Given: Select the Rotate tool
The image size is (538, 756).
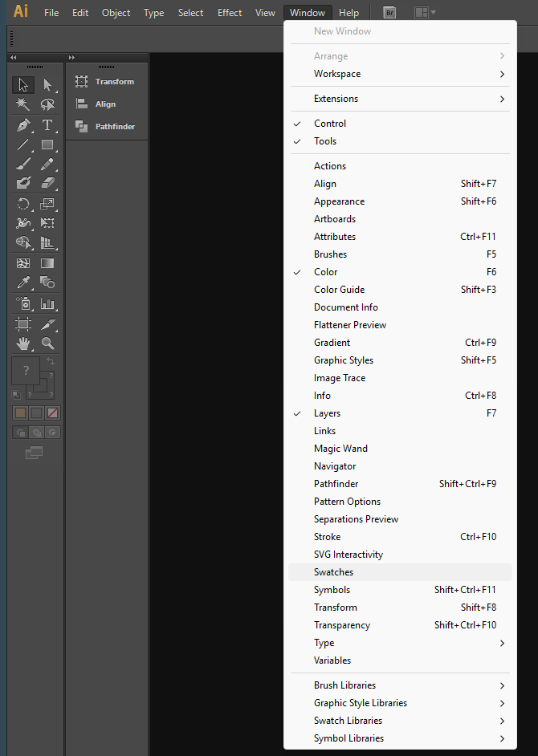Looking at the screenshot, I should coord(23,204).
